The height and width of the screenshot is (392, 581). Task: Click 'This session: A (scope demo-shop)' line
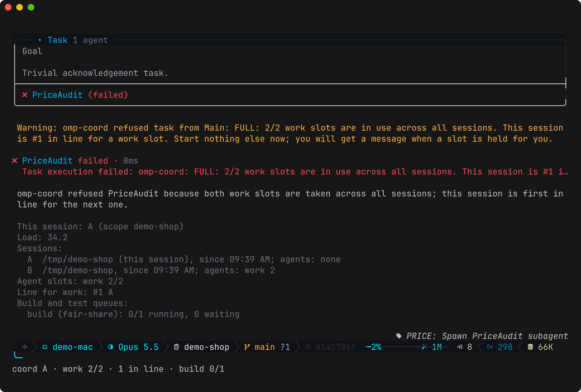click(100, 226)
